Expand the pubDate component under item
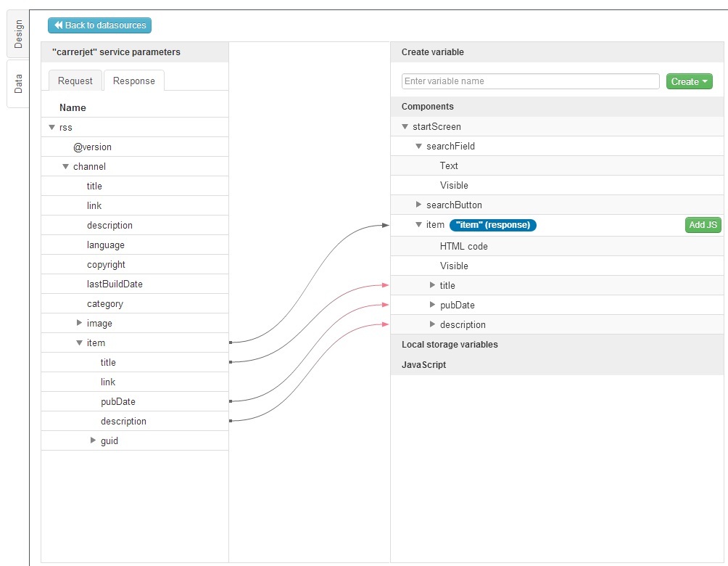Screen dimensions: 728x566 tap(432, 305)
